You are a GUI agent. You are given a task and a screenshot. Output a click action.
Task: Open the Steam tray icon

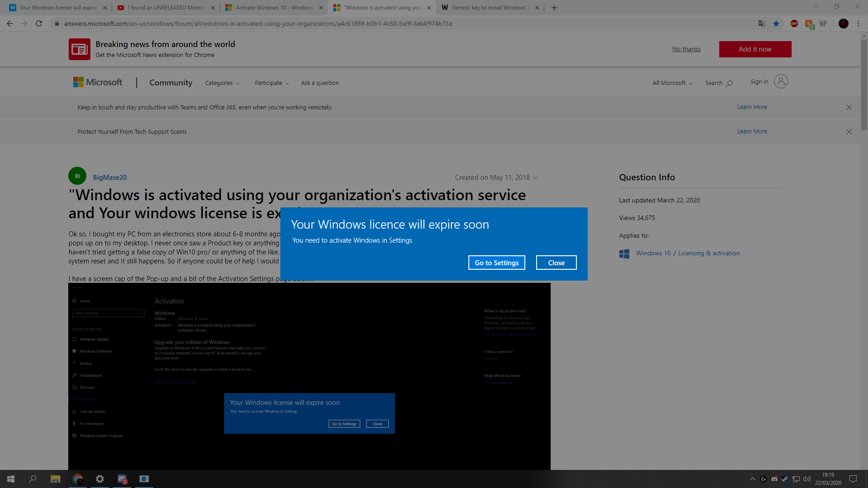(785, 479)
